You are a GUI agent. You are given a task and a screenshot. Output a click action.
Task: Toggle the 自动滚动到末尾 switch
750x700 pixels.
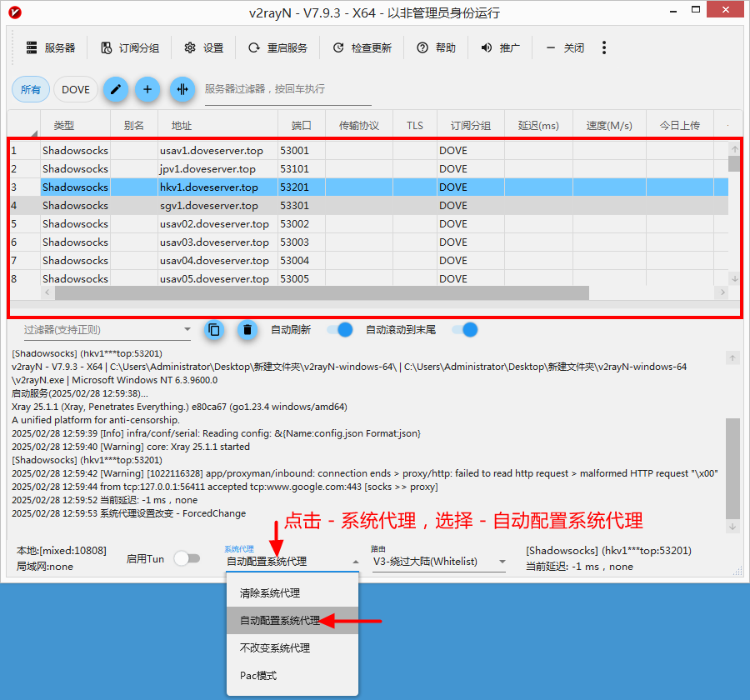[x=465, y=330]
